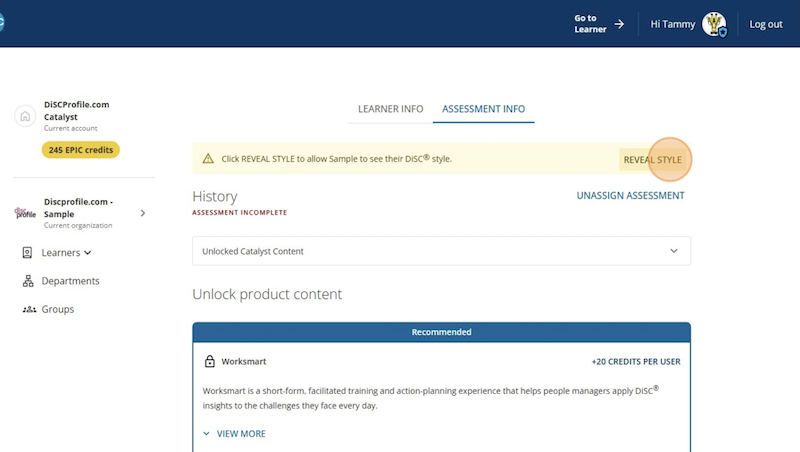Click the +20 CREDITS PER USER label
The image size is (800, 452).
[x=636, y=362]
